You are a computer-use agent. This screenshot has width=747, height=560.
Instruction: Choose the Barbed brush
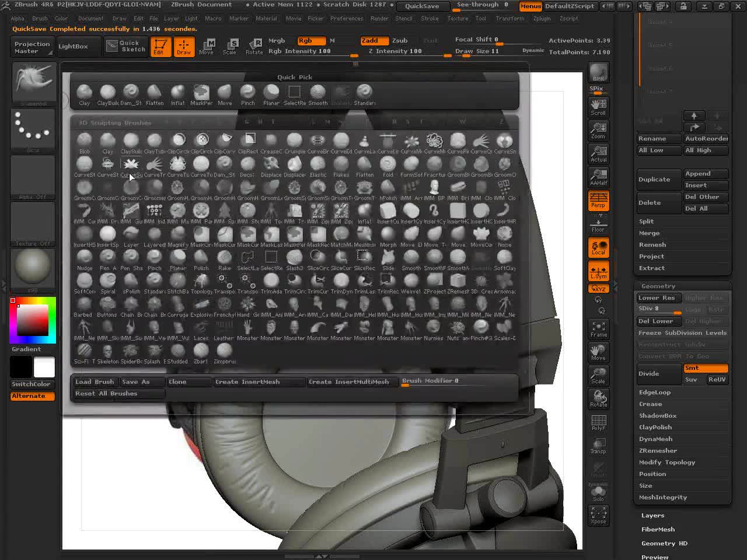(85, 307)
